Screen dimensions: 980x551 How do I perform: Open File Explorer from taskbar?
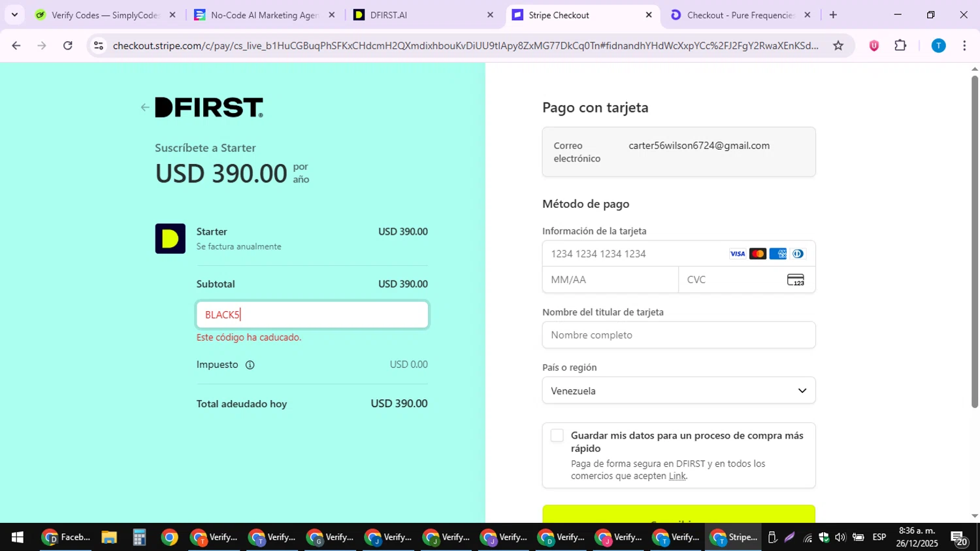[x=108, y=537]
